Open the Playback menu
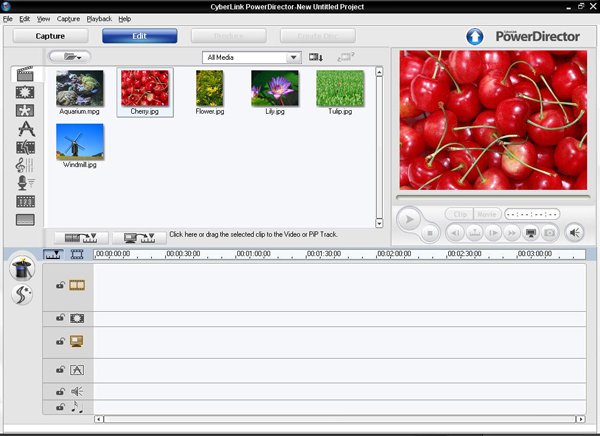This screenshot has height=436, width=600. click(99, 19)
